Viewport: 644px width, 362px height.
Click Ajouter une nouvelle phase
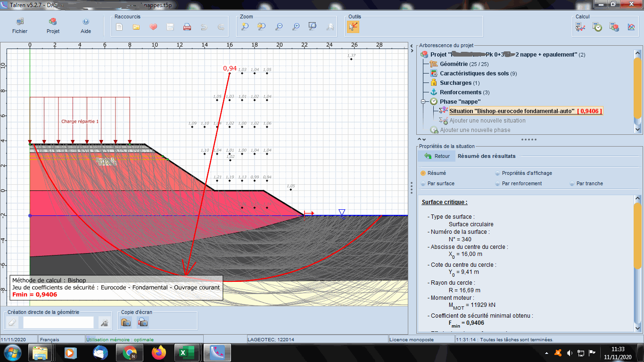[x=475, y=130]
